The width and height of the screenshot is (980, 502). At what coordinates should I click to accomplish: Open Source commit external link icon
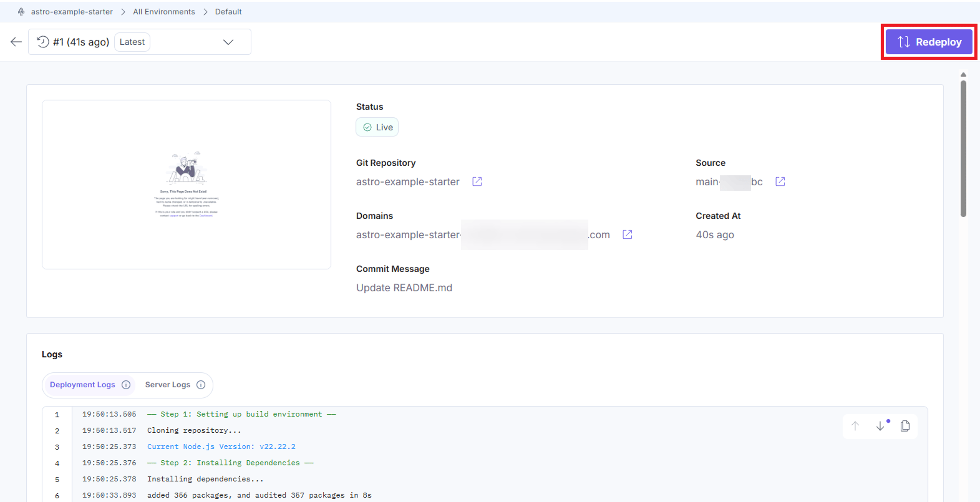coord(780,181)
